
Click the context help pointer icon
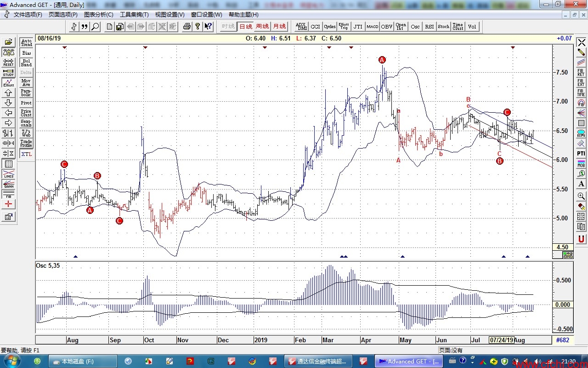pyautogui.click(x=208, y=27)
